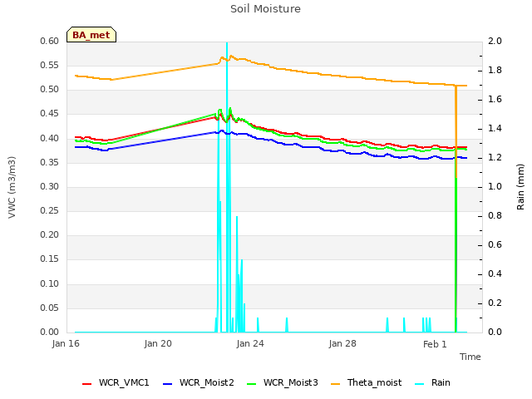
Task: Click the Jan 16 x-axis tick label
Action: point(66,343)
